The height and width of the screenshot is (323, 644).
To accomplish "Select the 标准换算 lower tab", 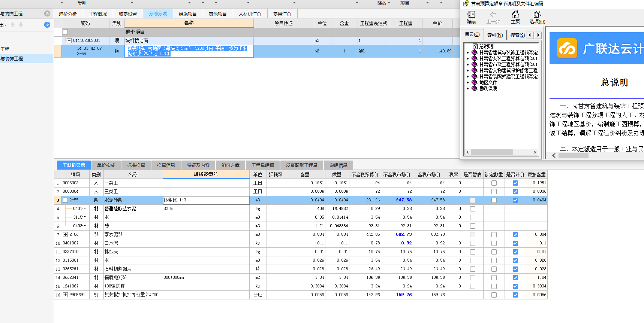I will pos(136,165).
